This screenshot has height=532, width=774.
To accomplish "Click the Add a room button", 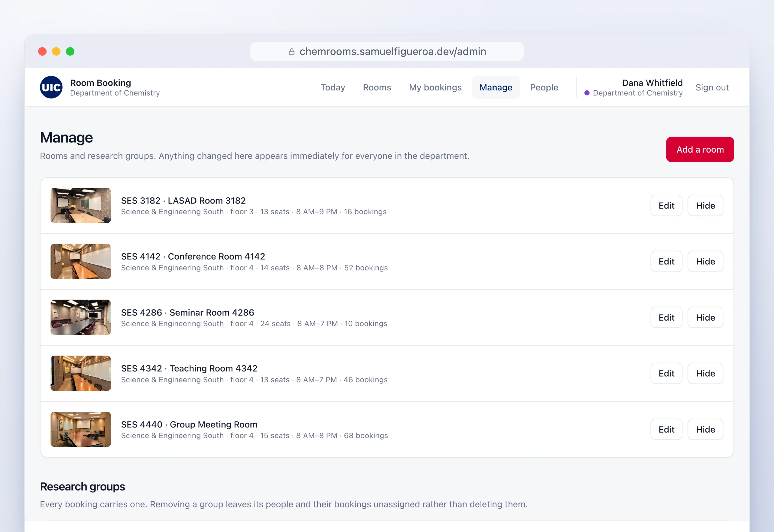I will point(700,149).
